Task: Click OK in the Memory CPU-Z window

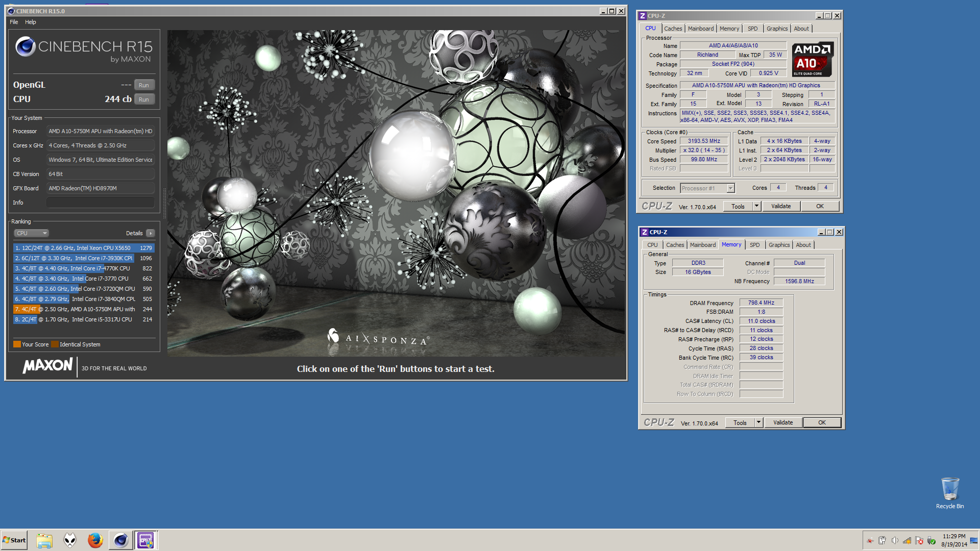Action: tap(822, 422)
